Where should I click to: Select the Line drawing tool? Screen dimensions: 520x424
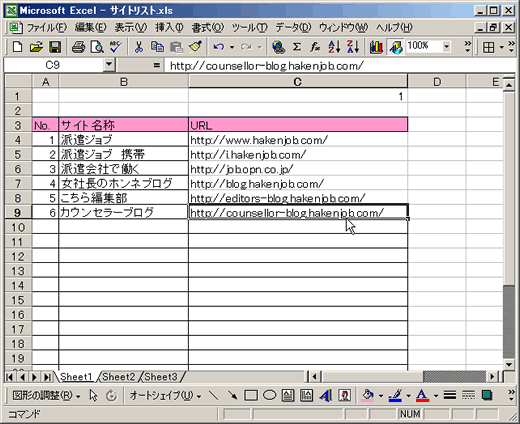click(213, 396)
